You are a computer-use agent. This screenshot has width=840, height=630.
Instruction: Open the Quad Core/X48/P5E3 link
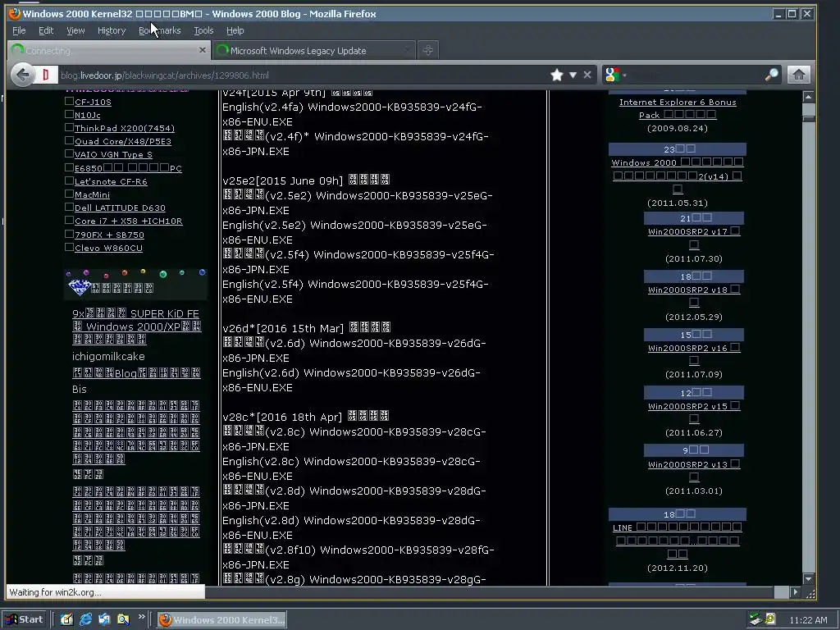(x=123, y=141)
